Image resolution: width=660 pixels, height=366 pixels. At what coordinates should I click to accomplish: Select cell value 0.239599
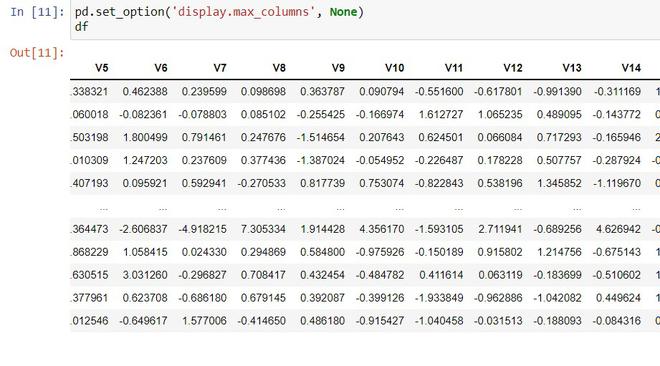[x=204, y=91]
